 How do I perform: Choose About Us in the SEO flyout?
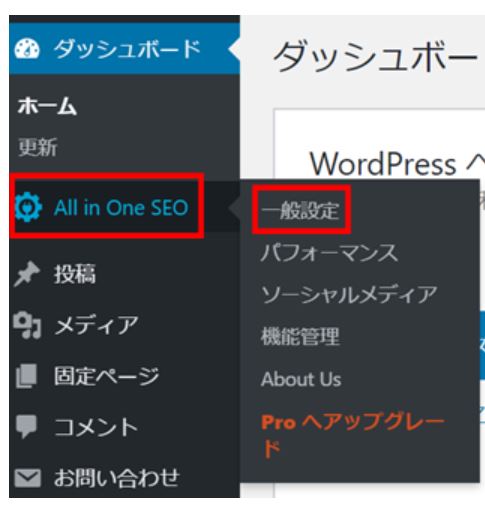coord(301,379)
